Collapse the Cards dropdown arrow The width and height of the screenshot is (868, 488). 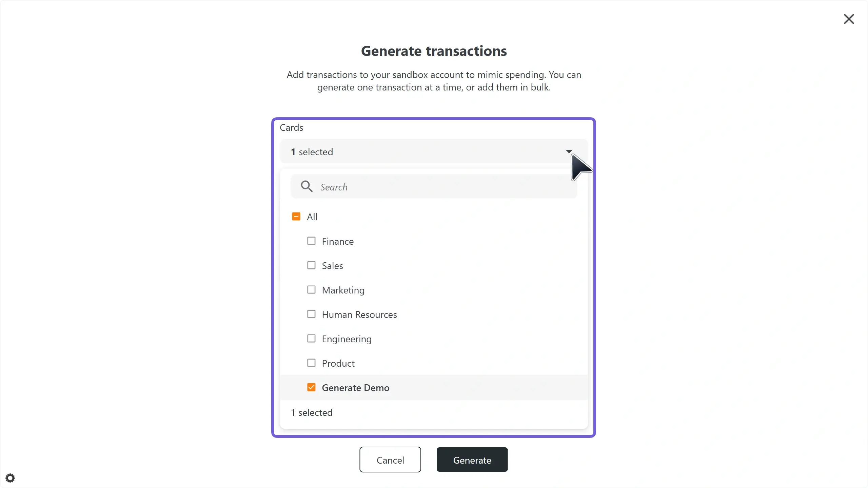click(569, 151)
